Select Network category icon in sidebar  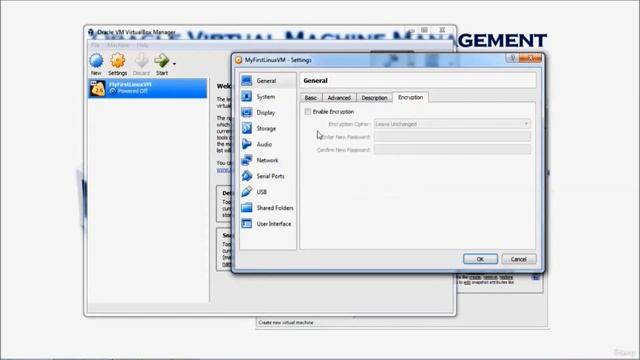pyautogui.click(x=247, y=160)
